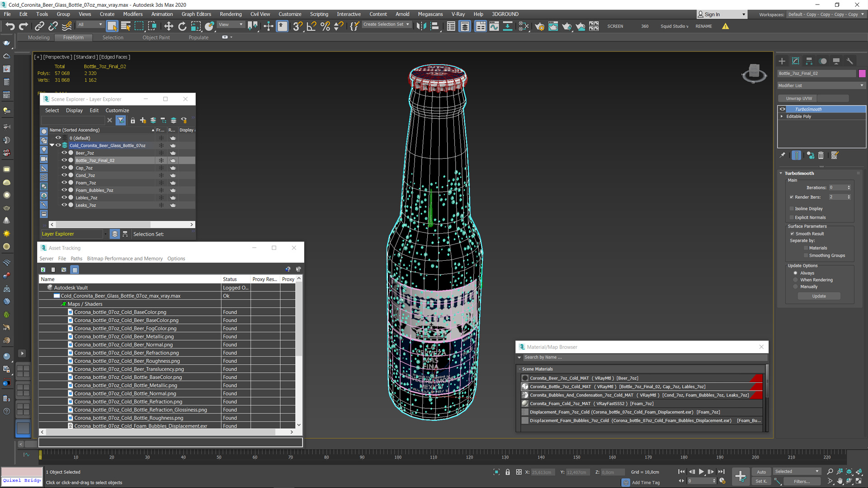The image size is (868, 488).
Task: Click the Undo icon in main toolbar
Action: tap(10, 26)
